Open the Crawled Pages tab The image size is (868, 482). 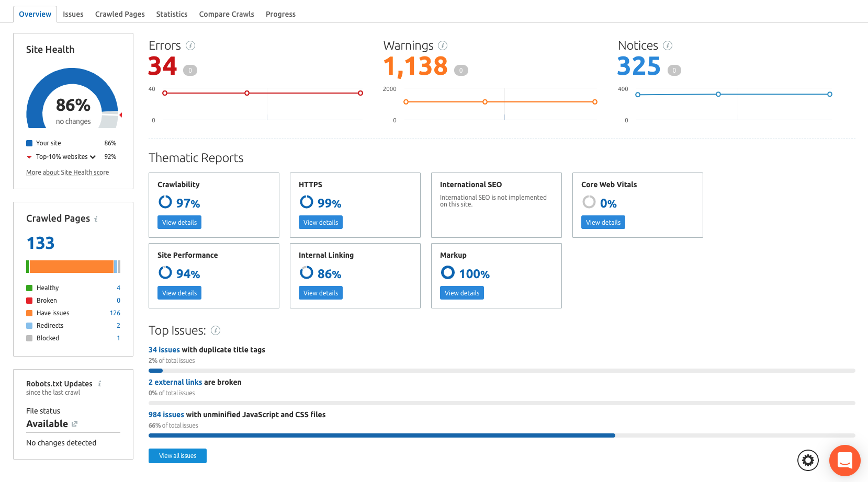tap(120, 14)
